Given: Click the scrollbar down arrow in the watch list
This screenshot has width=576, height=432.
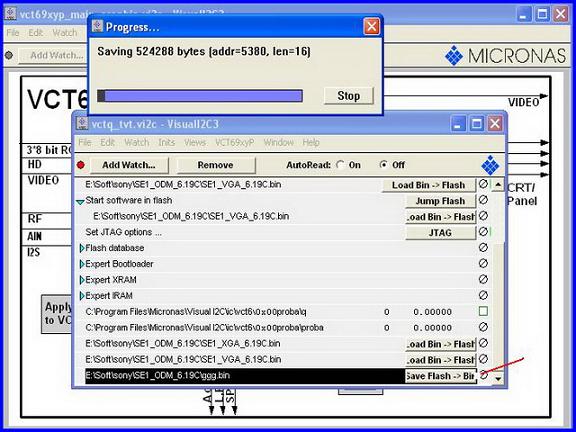Looking at the screenshot, I should 498,378.
